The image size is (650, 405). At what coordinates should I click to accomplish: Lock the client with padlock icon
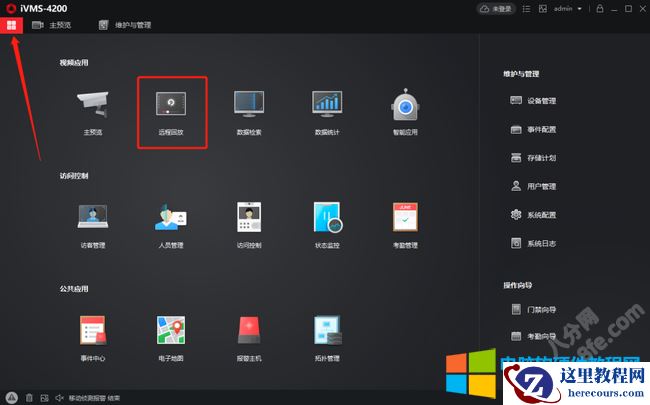point(600,8)
